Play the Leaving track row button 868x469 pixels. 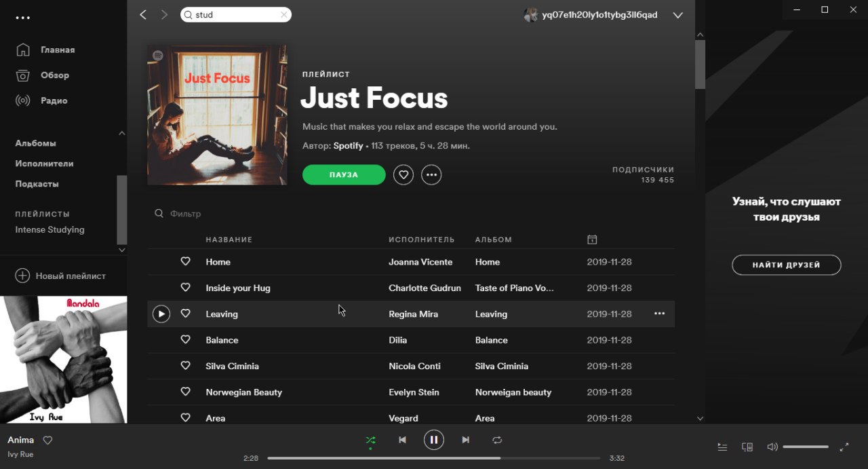pyautogui.click(x=161, y=314)
